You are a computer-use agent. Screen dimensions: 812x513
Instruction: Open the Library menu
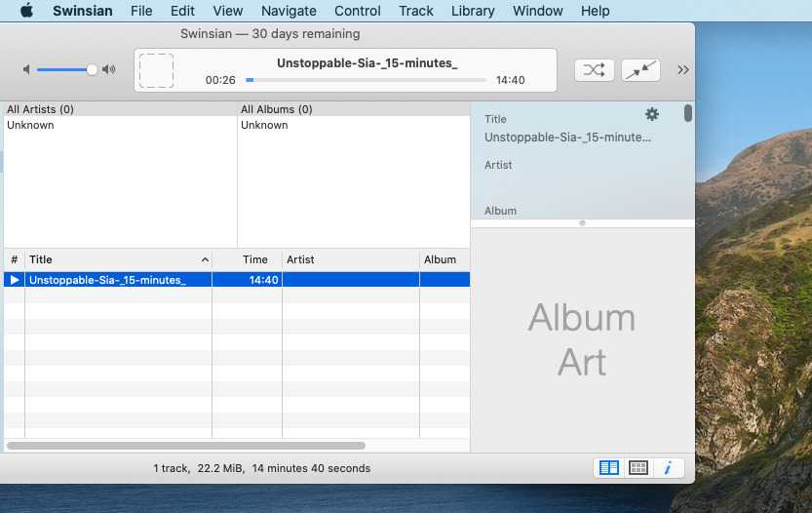click(x=473, y=11)
